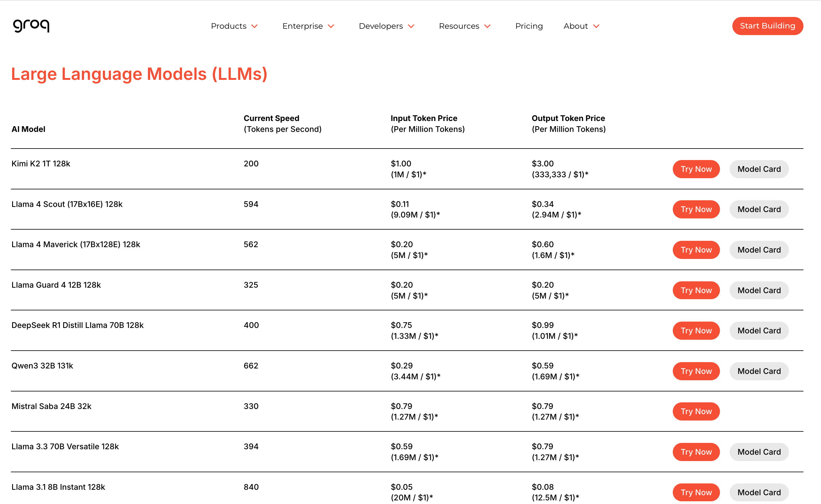Try Now for Llama Guard 4
821x504 pixels.
(696, 290)
